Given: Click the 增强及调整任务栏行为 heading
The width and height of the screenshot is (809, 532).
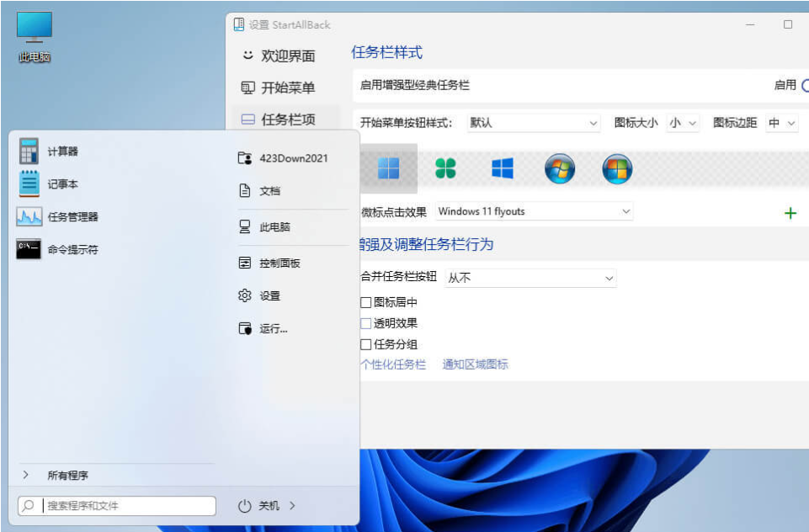Looking at the screenshot, I should 427,244.
